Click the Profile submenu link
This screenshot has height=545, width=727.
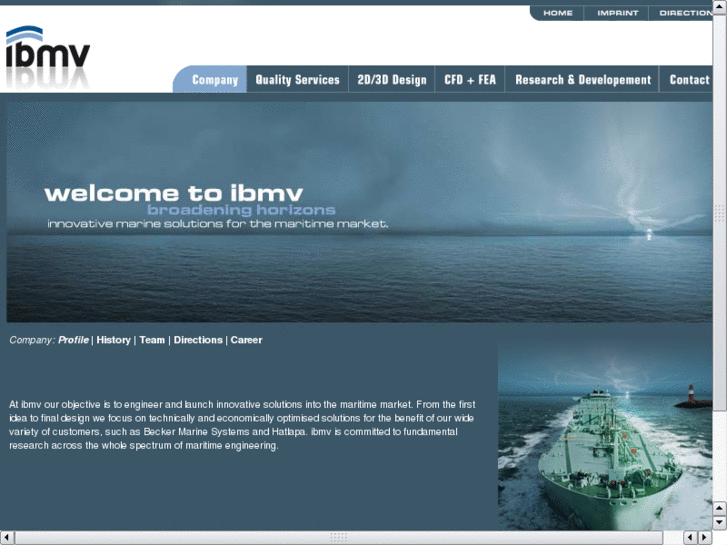73,340
